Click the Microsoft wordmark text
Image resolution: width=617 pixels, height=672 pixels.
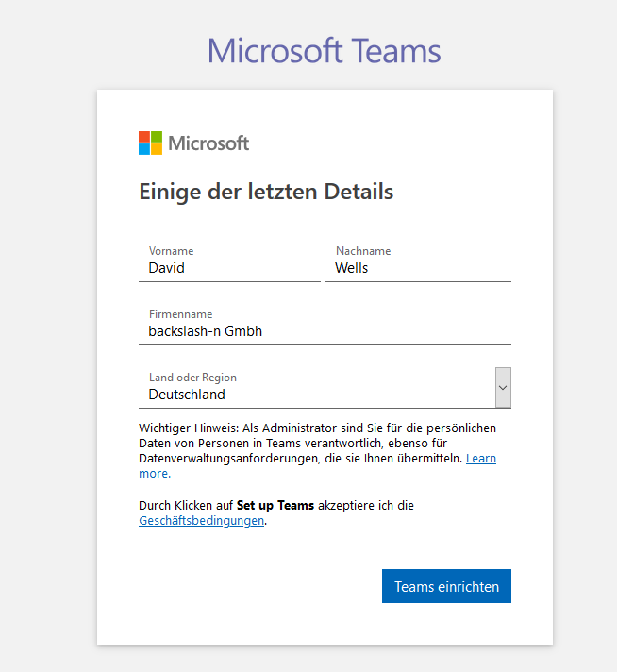[x=208, y=143]
